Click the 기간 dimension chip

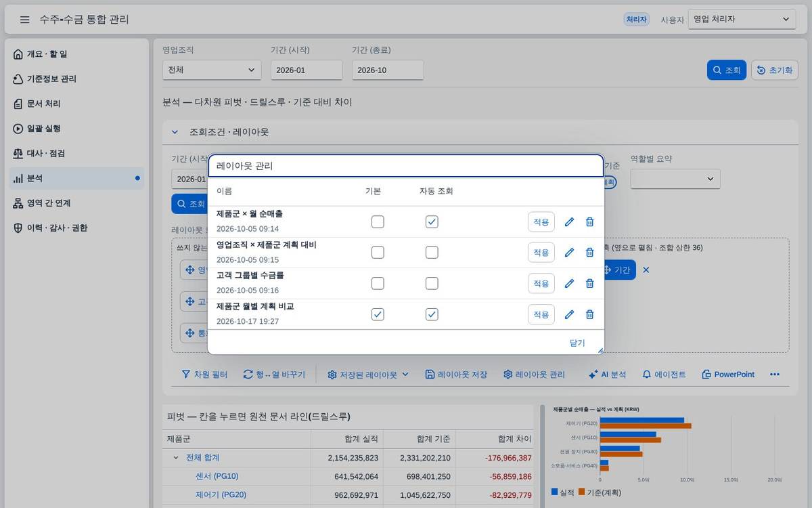[x=619, y=270]
